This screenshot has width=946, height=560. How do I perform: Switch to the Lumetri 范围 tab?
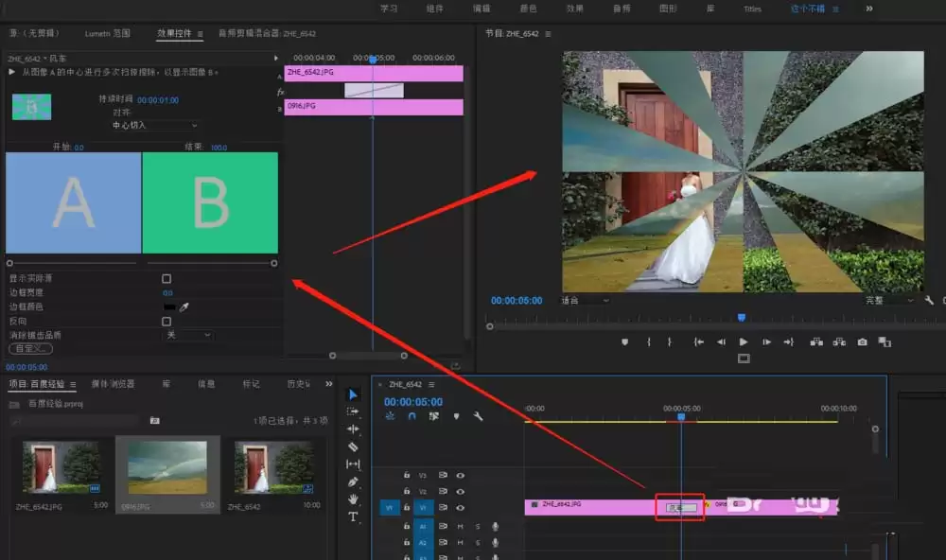107,33
